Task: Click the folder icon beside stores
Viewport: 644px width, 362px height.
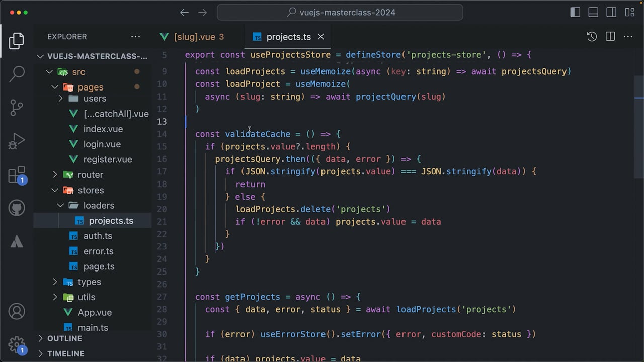Action: pyautogui.click(x=68, y=190)
